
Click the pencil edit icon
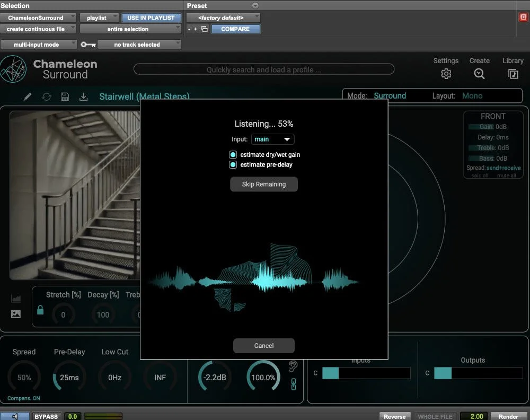[28, 97]
